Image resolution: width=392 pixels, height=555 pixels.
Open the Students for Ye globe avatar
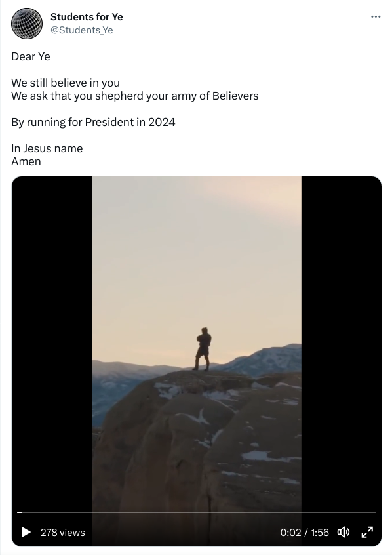[27, 24]
